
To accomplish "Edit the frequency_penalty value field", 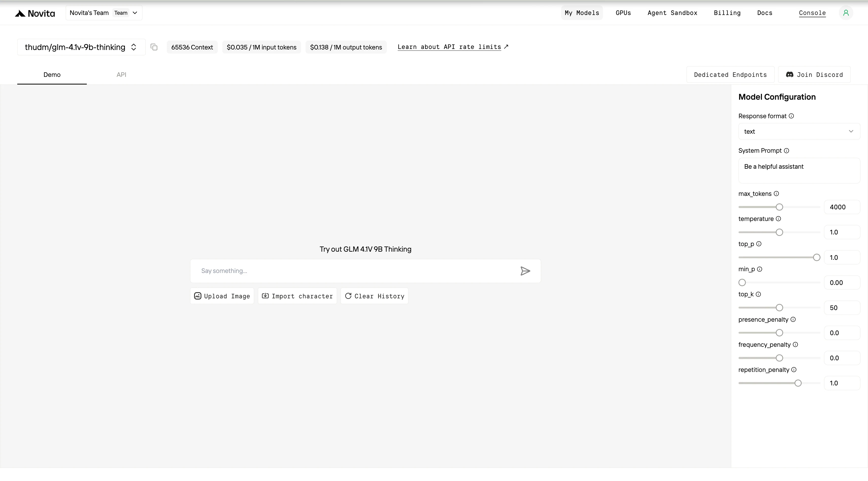I will coord(842,358).
